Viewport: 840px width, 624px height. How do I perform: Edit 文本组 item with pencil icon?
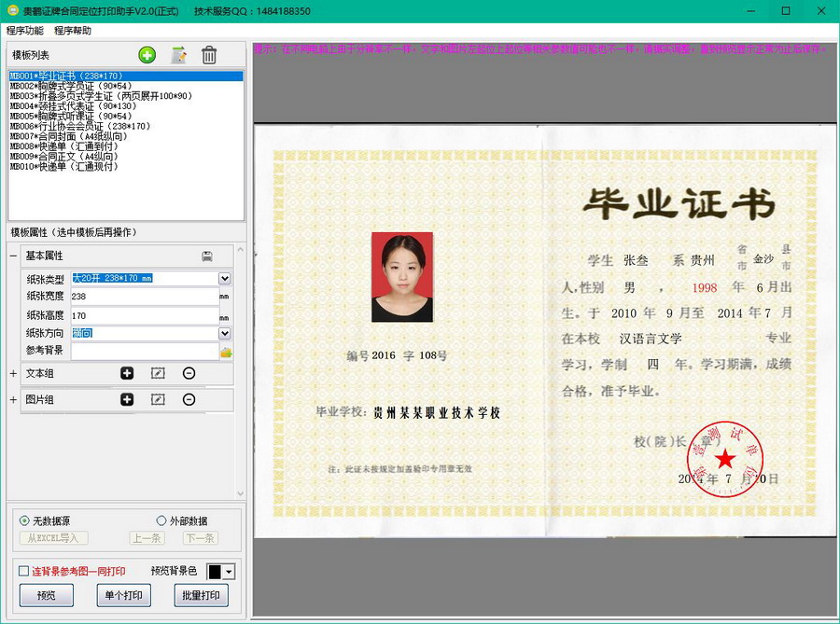(158, 373)
